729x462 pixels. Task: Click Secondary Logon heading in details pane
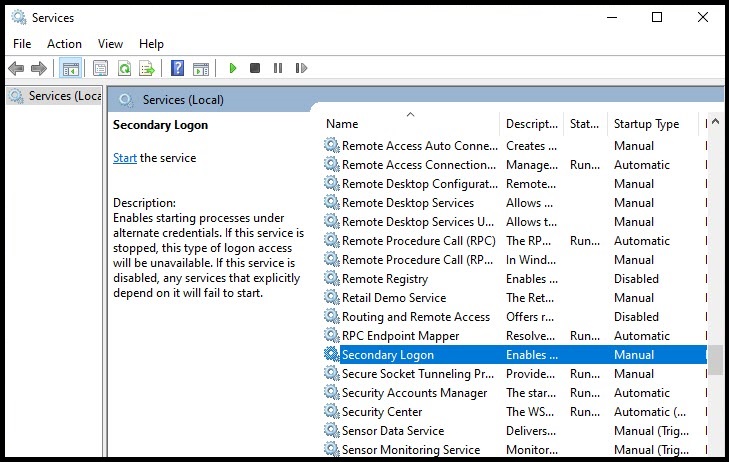pos(160,125)
